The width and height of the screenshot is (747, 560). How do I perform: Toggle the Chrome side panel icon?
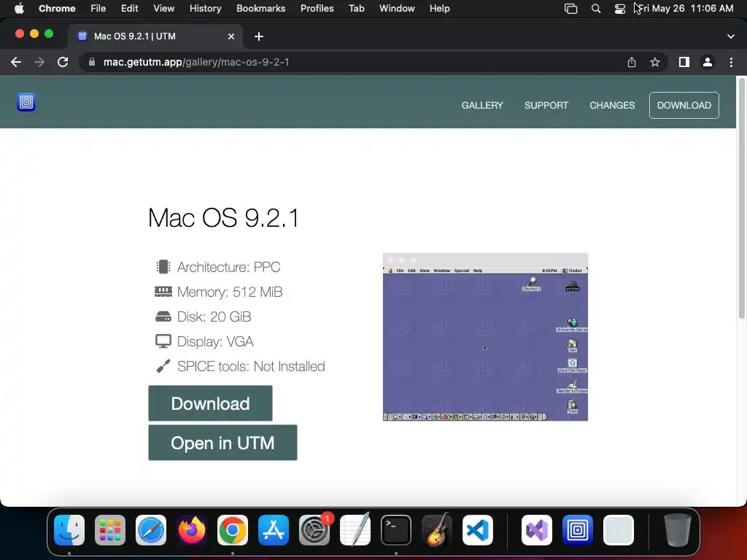[684, 62]
